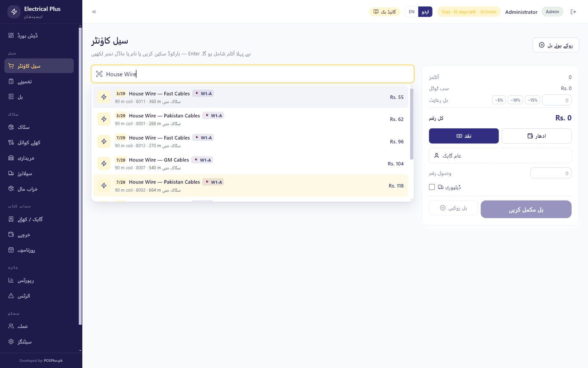
Task: Enable the delivery checkbox
Action: tap(432, 187)
